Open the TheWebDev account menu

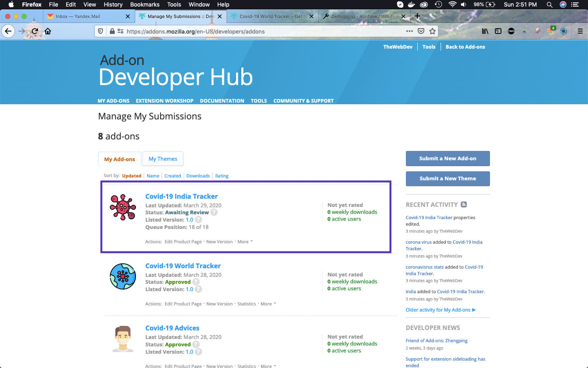tap(398, 47)
